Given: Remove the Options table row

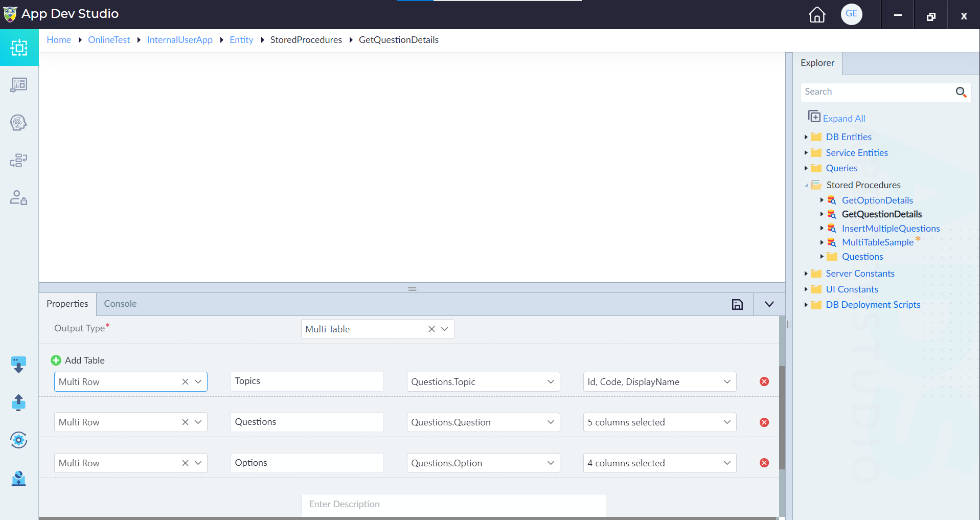Looking at the screenshot, I should pos(764,463).
